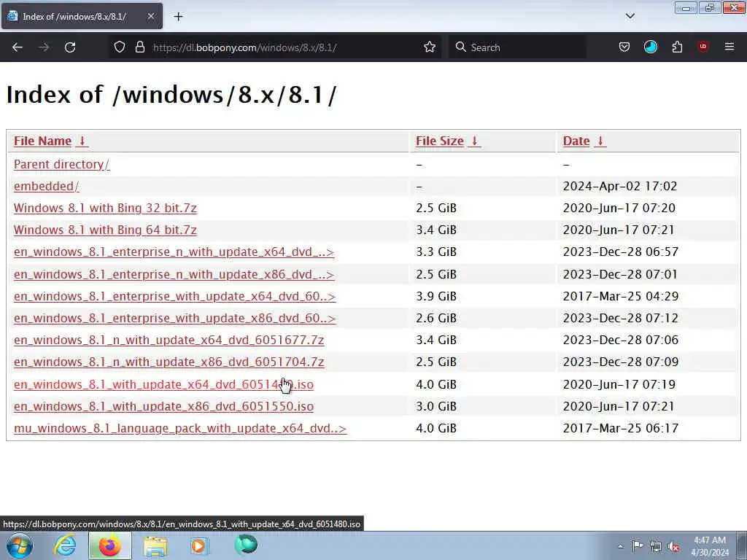Click the '2024-Apr-02 17:02' date cell
Image resolution: width=747 pixels, height=560 pixels.
620,186
